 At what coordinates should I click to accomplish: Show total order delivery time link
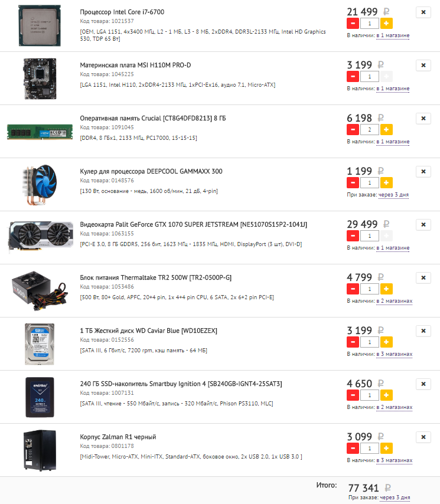coord(395,498)
